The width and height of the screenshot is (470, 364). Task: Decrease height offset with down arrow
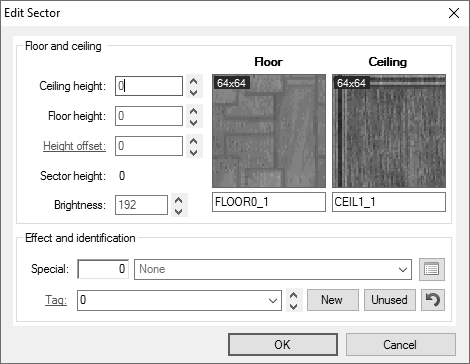(194, 152)
